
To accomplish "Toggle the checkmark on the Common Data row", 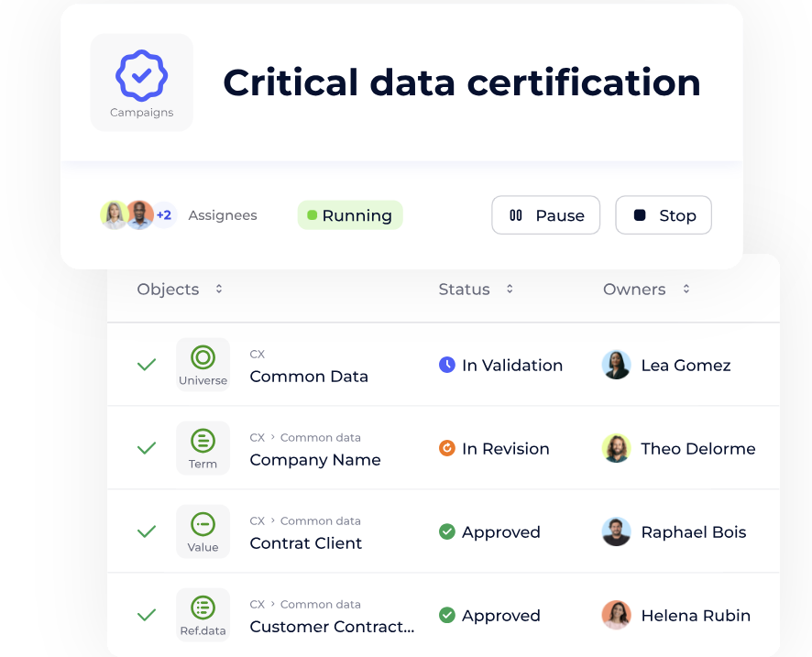I will pyautogui.click(x=146, y=364).
